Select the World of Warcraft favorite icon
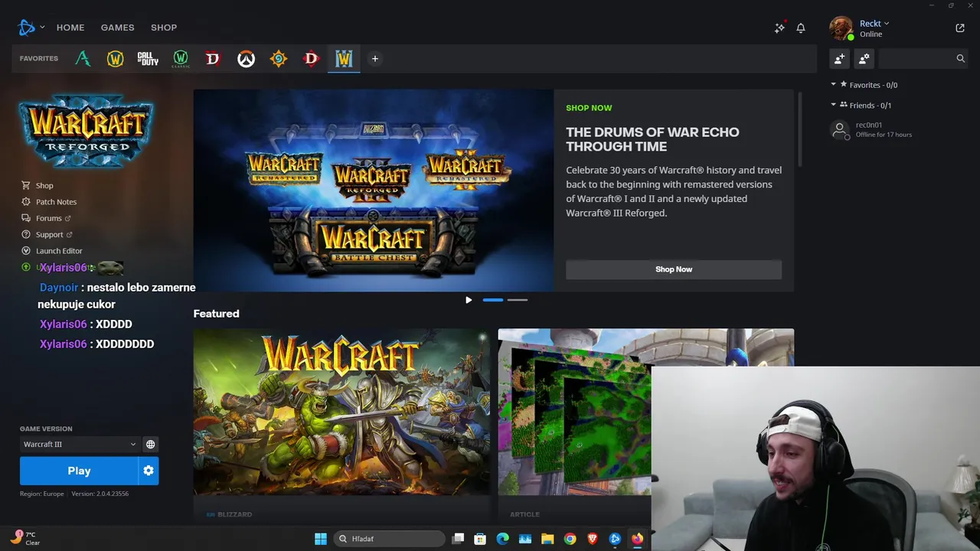The image size is (980, 551). point(115,58)
